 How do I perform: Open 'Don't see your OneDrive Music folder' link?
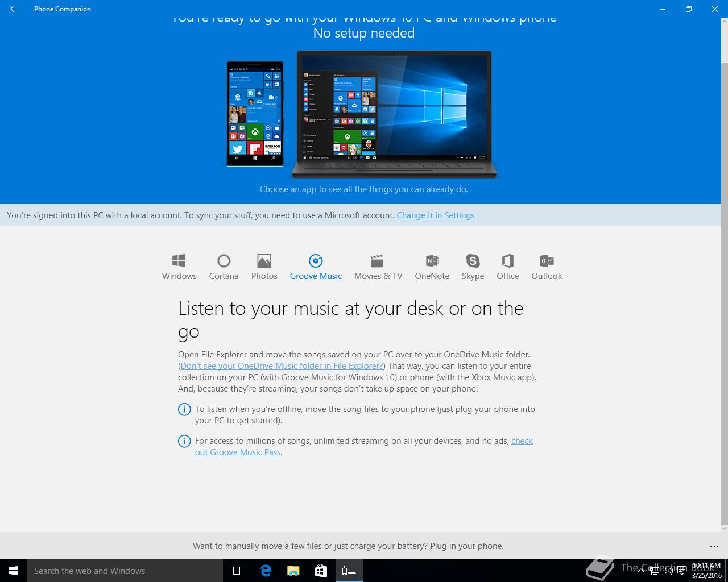(x=282, y=366)
